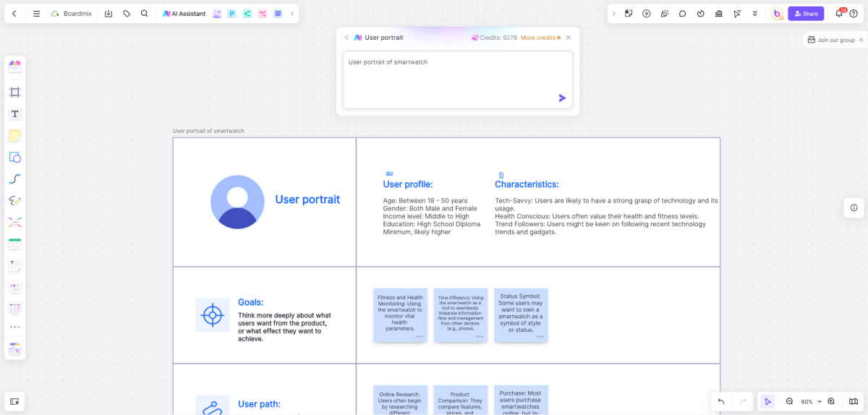Select the Pen drawing tool
Viewport: 868px width, 415px height.
coord(14,200)
